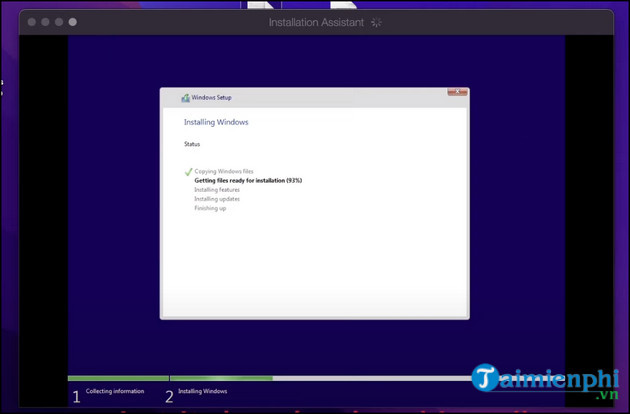The image size is (630, 414).
Task: Select 'Installing updates' status line
Action: [x=217, y=199]
